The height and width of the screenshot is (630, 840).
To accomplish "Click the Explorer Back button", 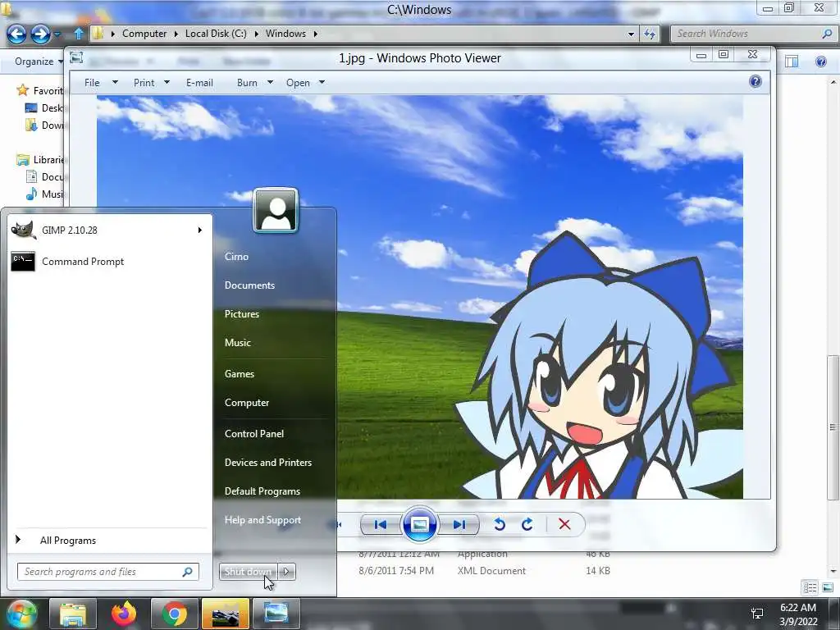I will click(x=16, y=34).
